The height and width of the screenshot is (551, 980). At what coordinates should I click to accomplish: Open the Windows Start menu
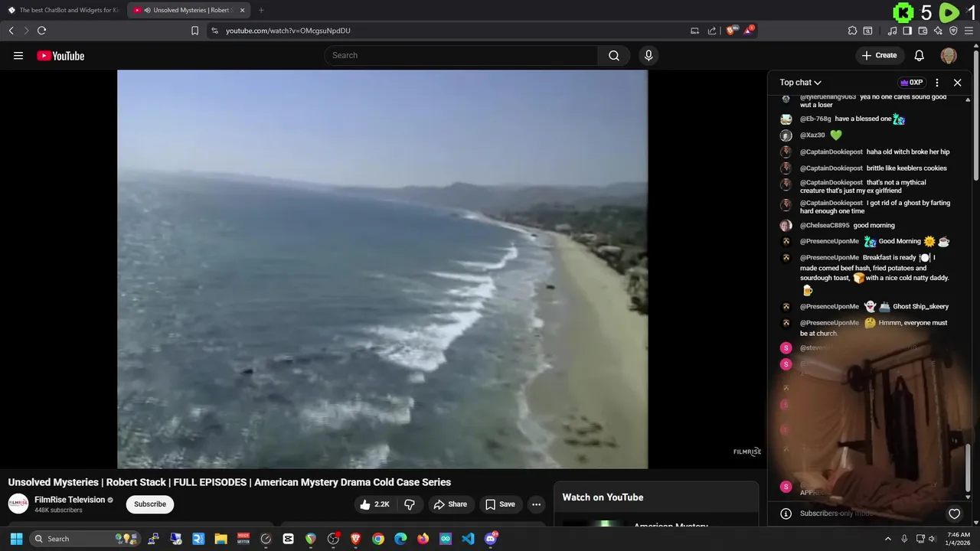[x=16, y=539]
